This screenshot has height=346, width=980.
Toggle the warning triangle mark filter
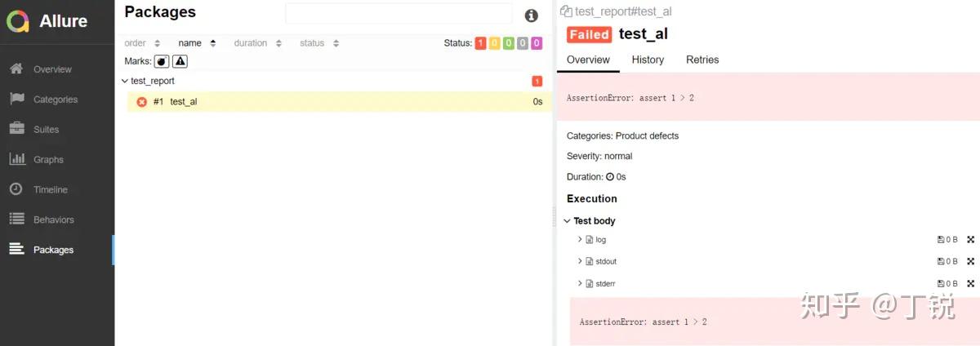pyautogui.click(x=180, y=61)
